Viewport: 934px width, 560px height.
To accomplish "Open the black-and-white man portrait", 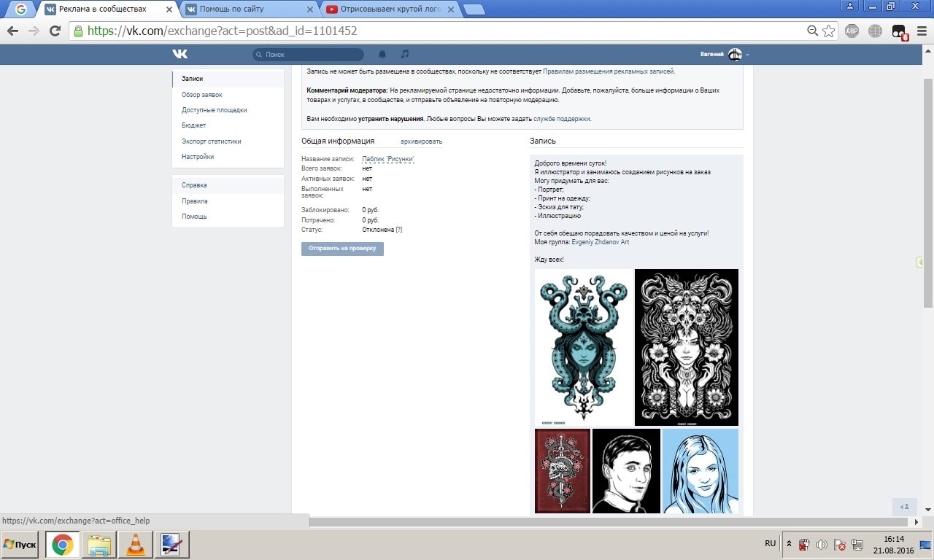I will pyautogui.click(x=626, y=471).
